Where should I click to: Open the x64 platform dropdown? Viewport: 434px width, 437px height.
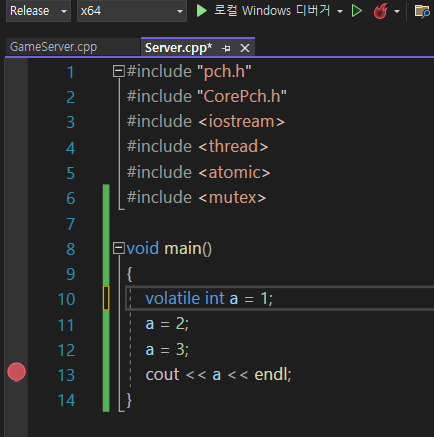coord(132,11)
